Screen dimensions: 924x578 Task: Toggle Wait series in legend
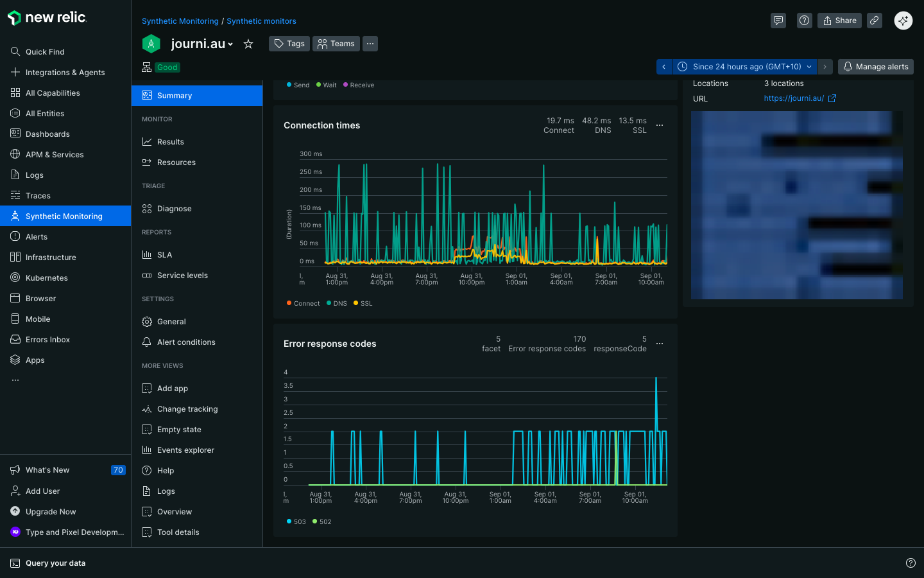[326, 85]
